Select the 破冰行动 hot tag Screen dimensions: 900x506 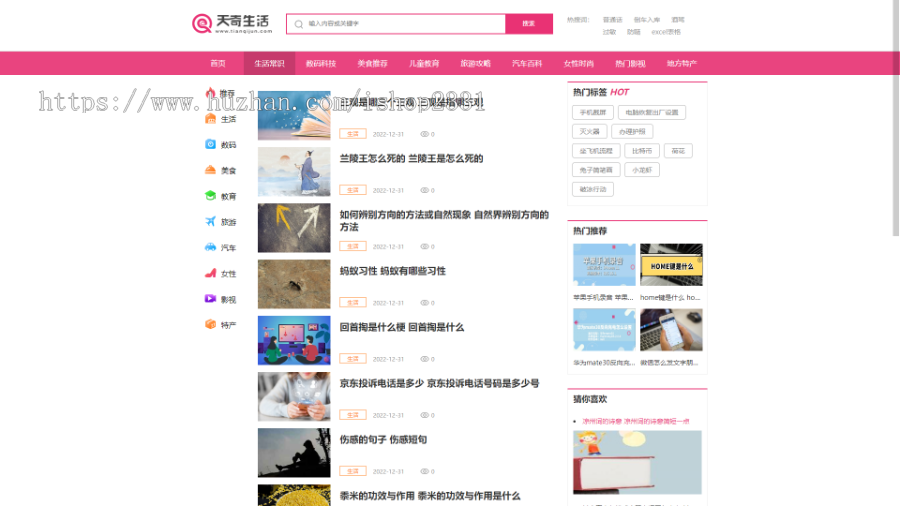[x=593, y=189]
